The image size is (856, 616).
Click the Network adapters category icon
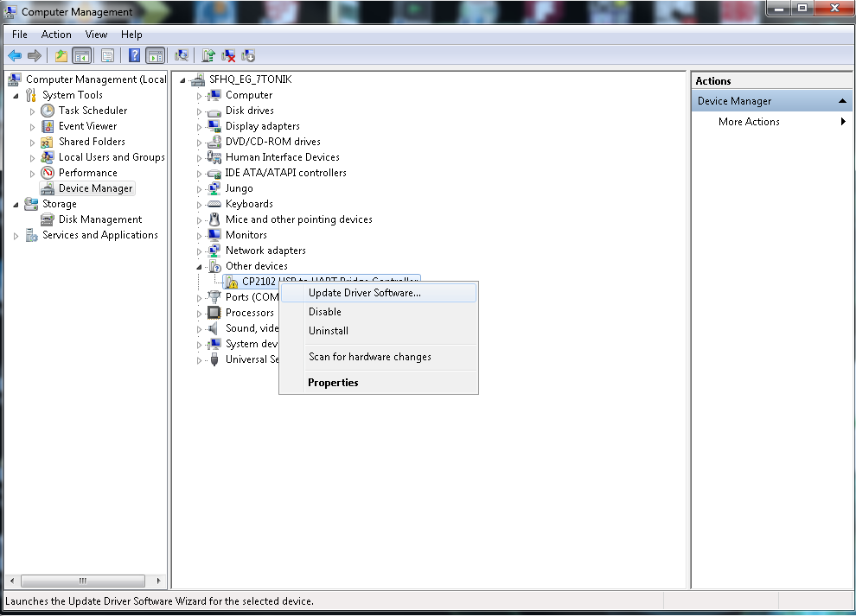click(214, 251)
